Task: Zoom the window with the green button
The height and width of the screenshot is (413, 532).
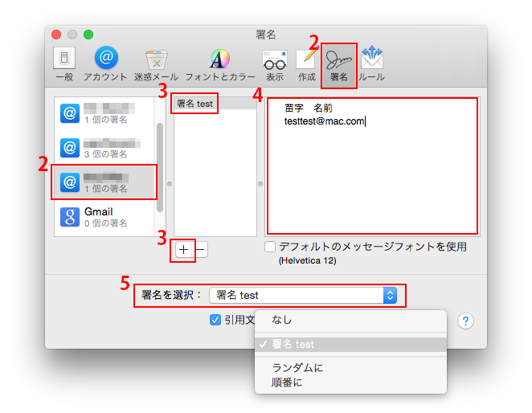Action: click(x=88, y=35)
